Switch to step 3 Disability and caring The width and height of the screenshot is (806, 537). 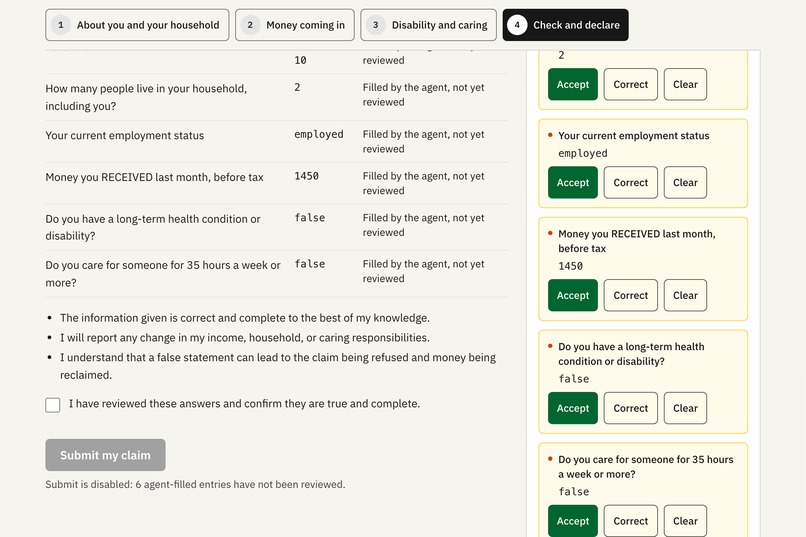click(428, 25)
